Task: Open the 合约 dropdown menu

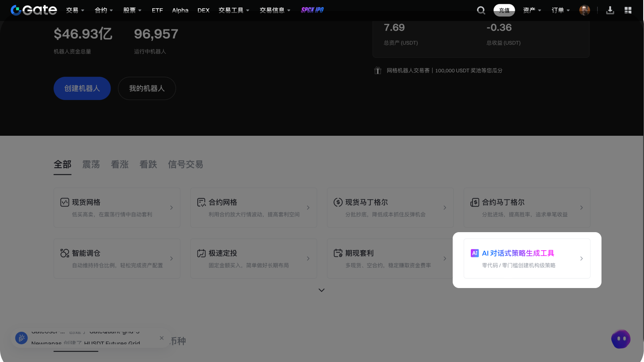Action: (x=104, y=10)
